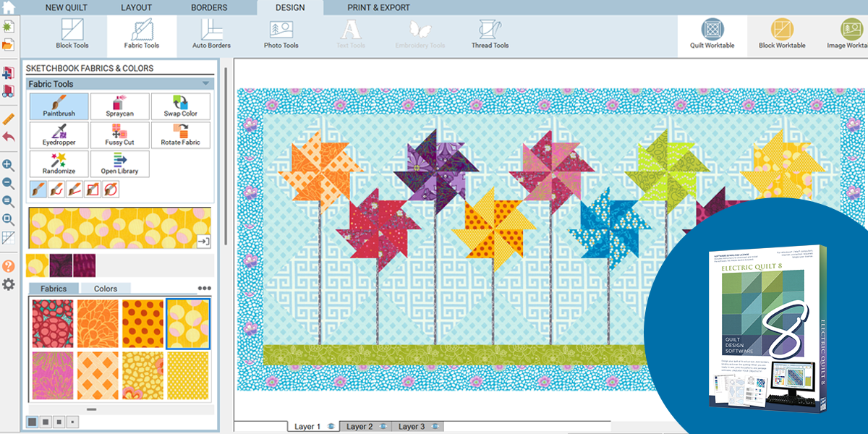Viewport: 868px width, 434px height.
Task: Open the PRINT & EXPORT ribbon tab
Action: [377, 7]
